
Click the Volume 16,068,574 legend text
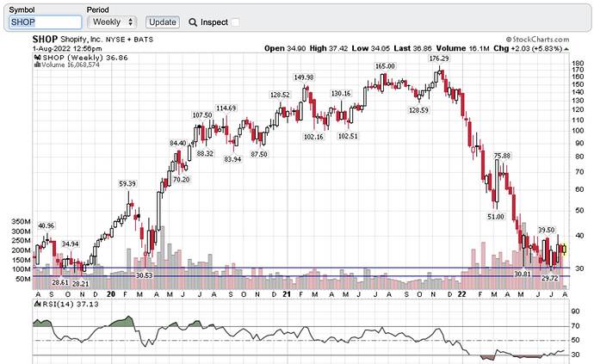(71, 65)
